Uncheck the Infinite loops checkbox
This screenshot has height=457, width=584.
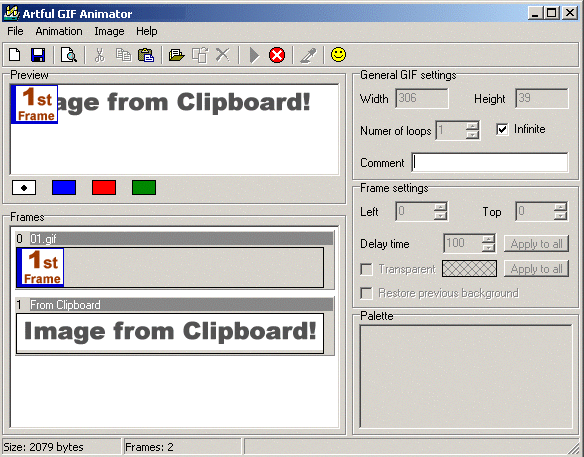point(502,129)
